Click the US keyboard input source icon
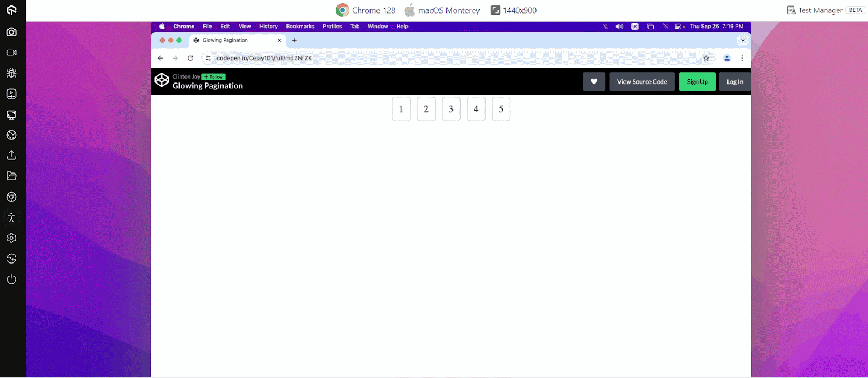 coord(635,26)
